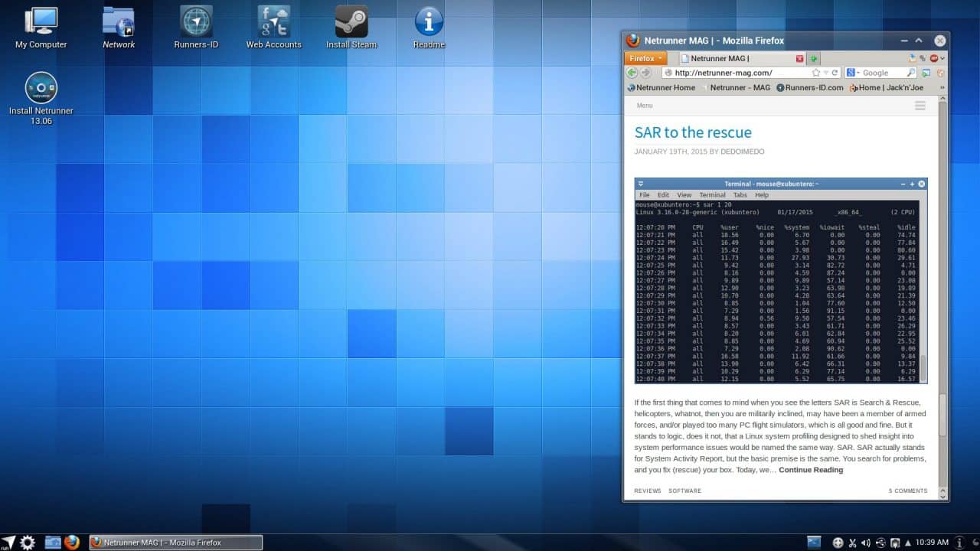Viewport: 980px width, 551px height.
Task: Mute the volume from the system tray
Action: tap(867, 542)
